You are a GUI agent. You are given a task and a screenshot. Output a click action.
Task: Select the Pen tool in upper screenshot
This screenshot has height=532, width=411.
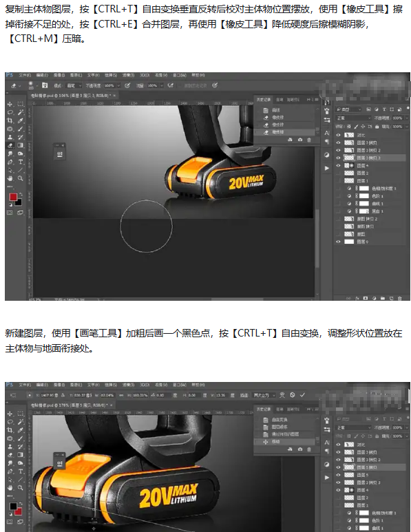pyautogui.click(x=10, y=162)
